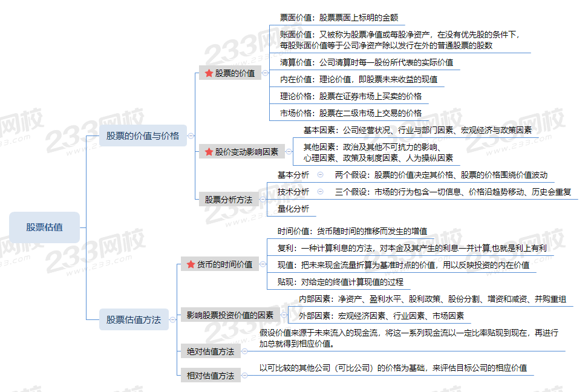Collapse the 股票估值方法 branch
The width and height of the screenshot is (588, 392).
[172, 319]
